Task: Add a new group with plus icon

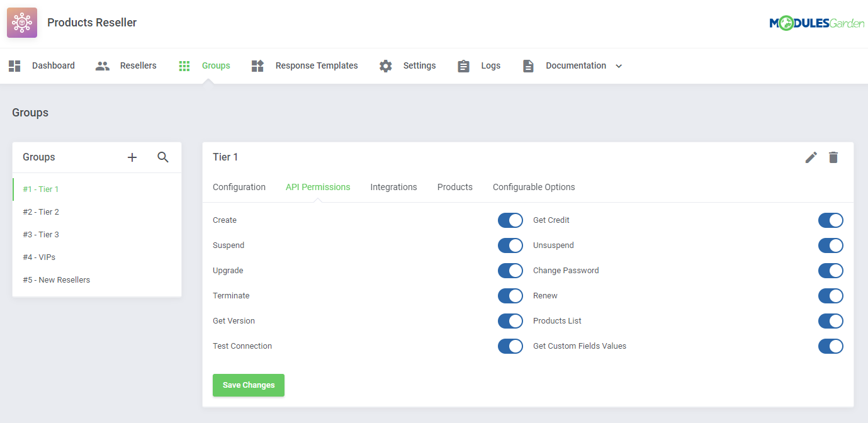Action: (132, 157)
